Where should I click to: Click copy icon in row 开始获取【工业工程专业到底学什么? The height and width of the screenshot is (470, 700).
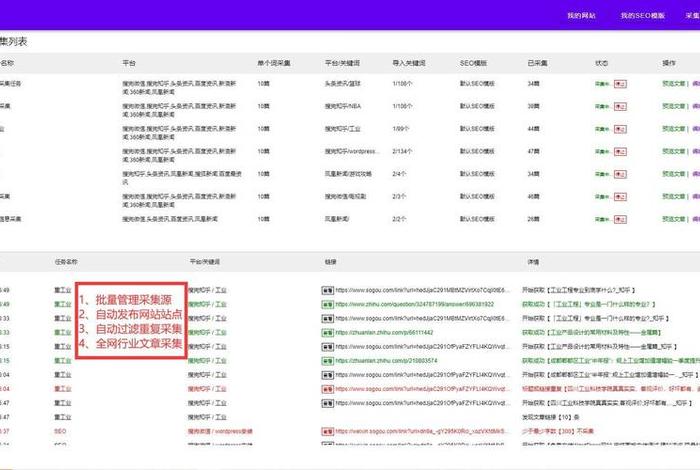point(328,291)
